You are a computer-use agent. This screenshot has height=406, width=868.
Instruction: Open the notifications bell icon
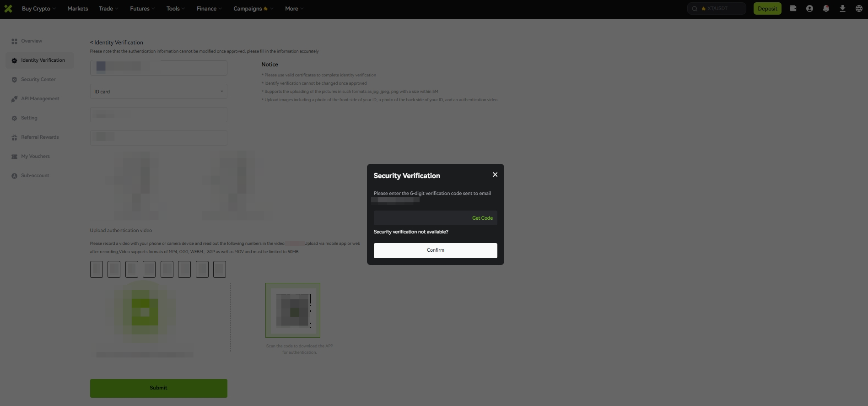pos(826,9)
